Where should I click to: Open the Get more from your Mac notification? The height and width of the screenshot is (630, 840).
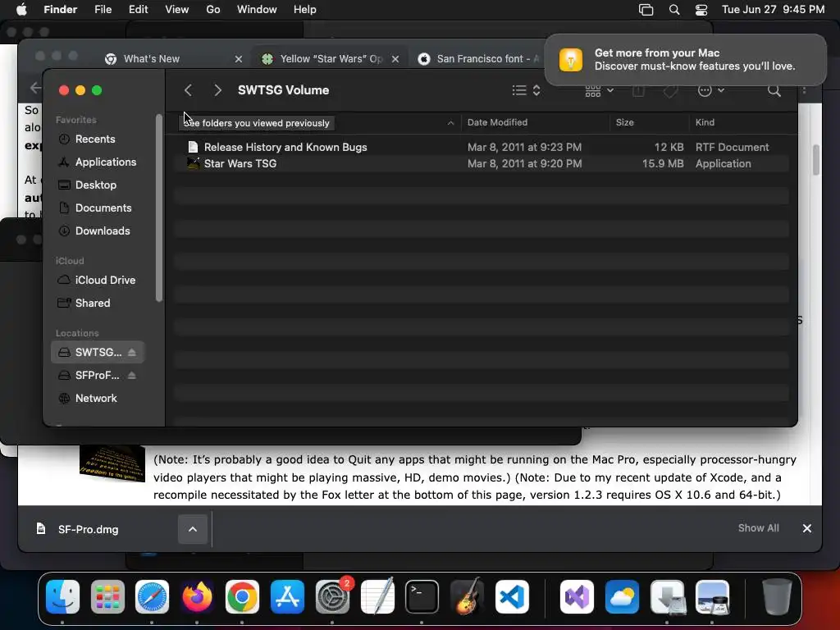pos(686,59)
